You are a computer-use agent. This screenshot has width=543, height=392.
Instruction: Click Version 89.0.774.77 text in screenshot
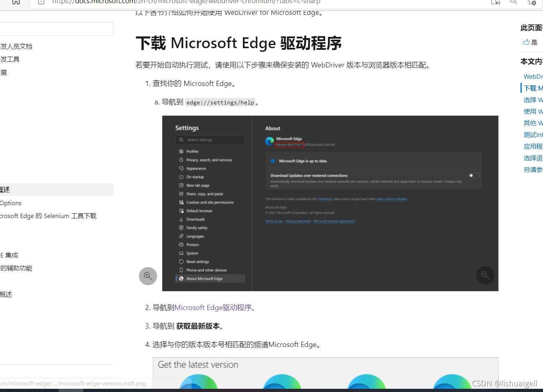point(290,145)
